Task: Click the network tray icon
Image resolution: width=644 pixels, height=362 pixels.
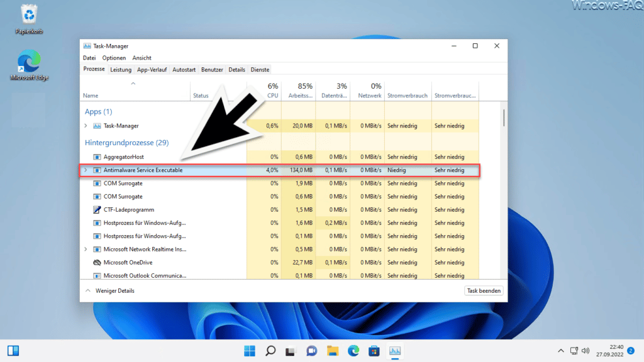Action: point(574,351)
